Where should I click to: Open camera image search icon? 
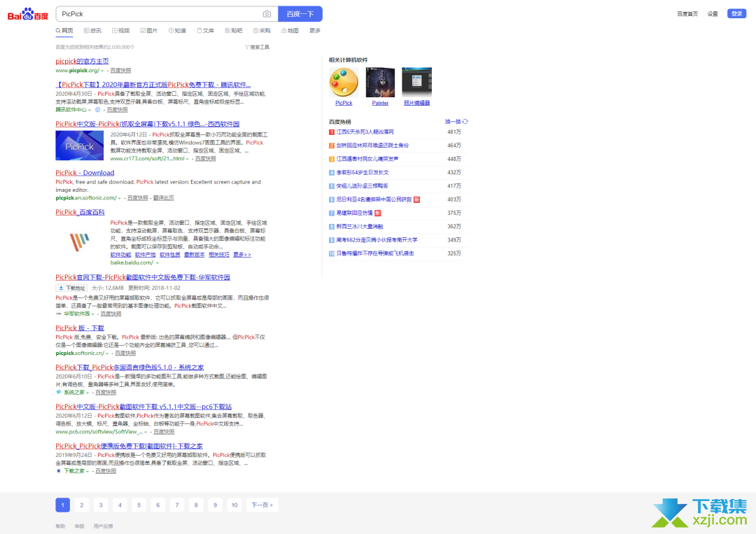(267, 14)
